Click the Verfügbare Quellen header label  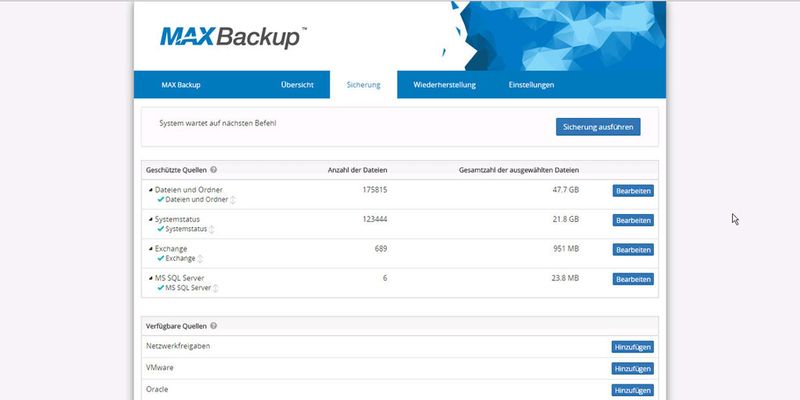point(177,326)
